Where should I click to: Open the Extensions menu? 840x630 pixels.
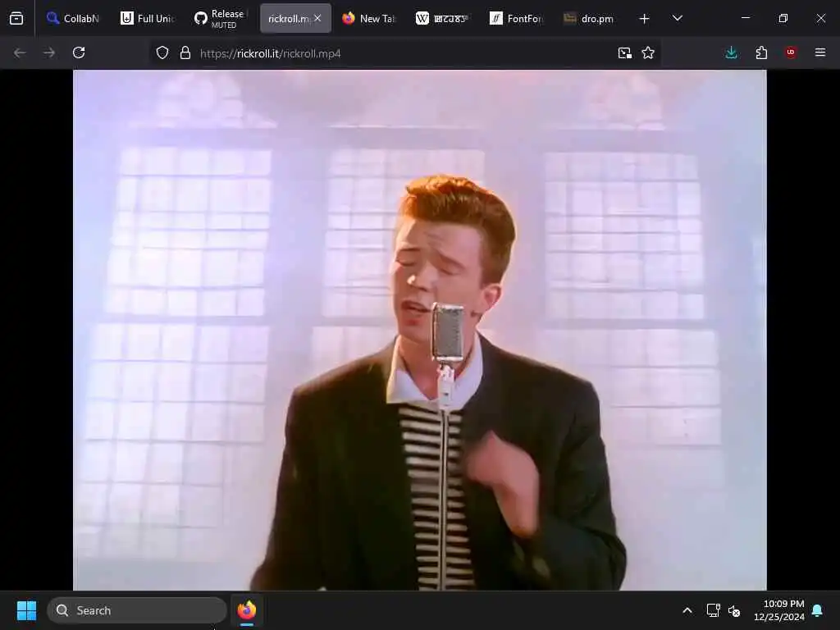(x=761, y=52)
